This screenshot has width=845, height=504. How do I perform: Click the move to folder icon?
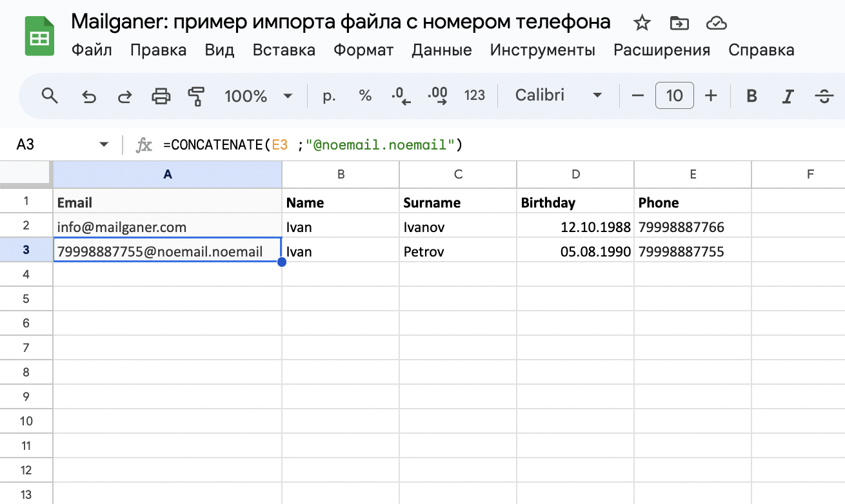pyautogui.click(x=679, y=24)
